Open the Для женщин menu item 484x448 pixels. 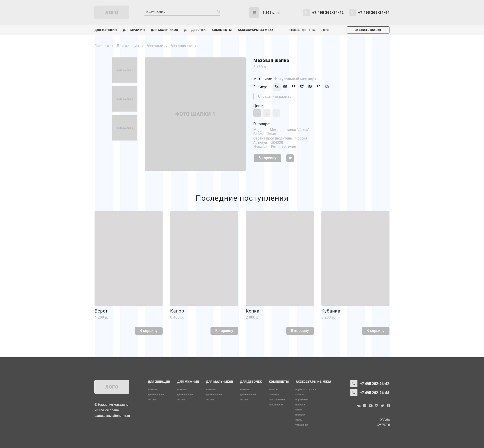106,30
